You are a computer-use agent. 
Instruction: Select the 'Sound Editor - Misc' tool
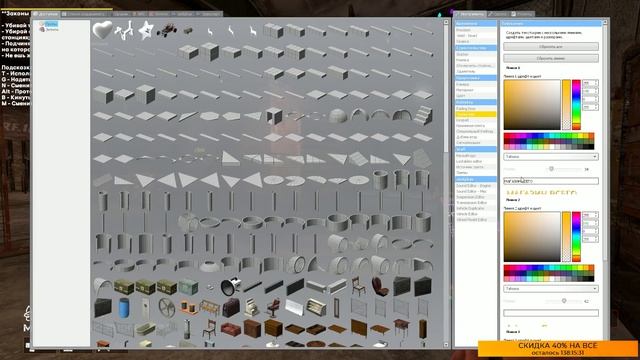[x=476, y=191]
